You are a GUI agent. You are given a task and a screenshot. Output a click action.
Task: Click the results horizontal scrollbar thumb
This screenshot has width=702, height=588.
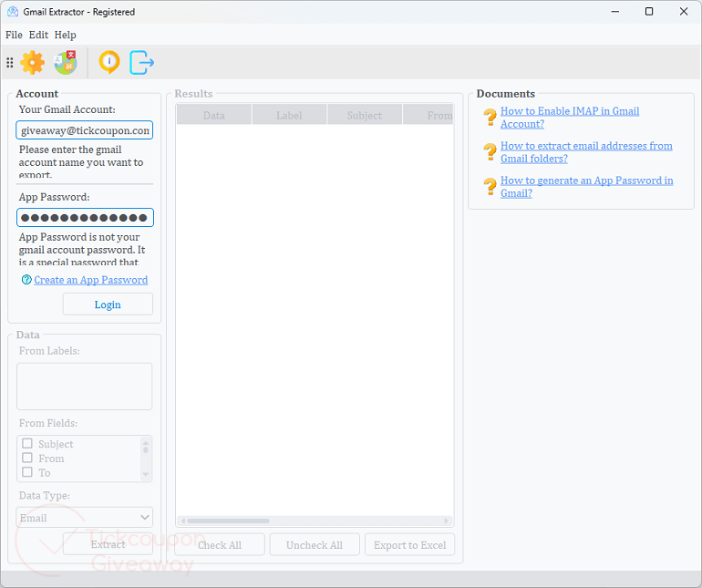[x=228, y=521]
